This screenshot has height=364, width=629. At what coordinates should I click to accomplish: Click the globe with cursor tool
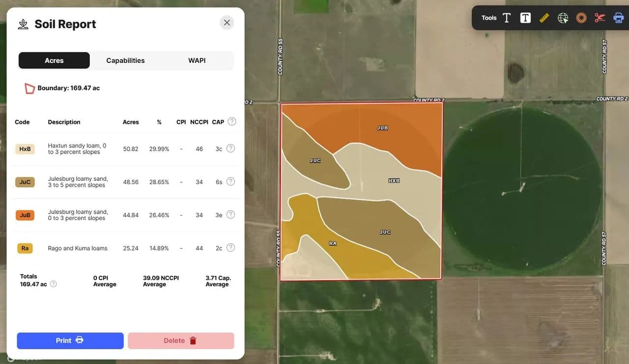[x=563, y=18]
